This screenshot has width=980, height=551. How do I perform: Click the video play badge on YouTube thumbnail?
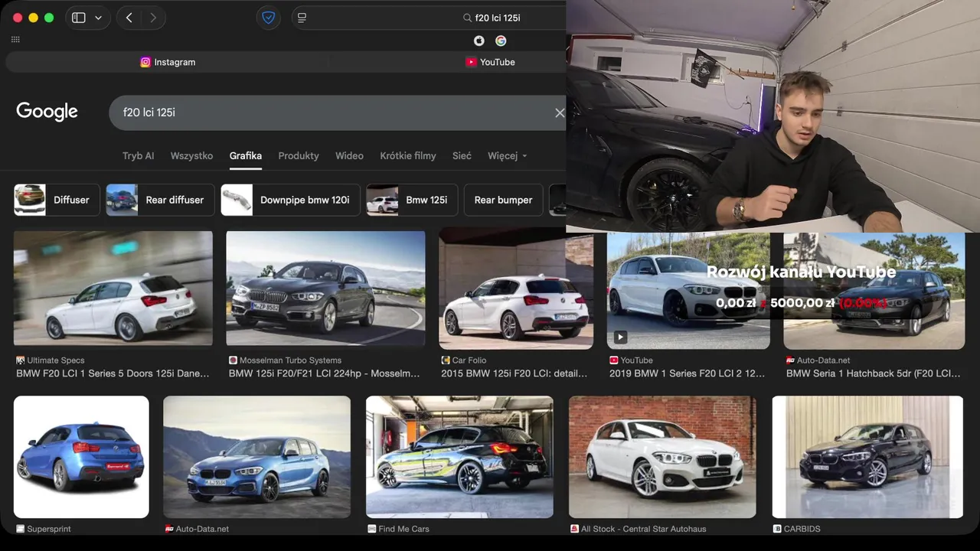coord(620,337)
